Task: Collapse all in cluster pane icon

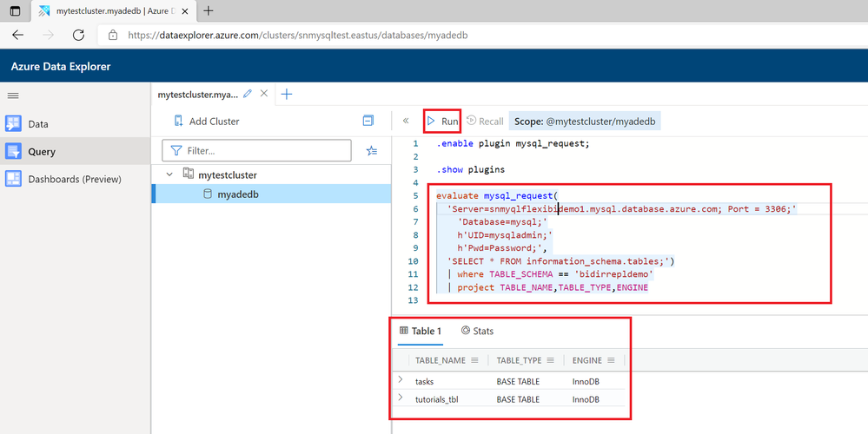Action: [x=368, y=121]
